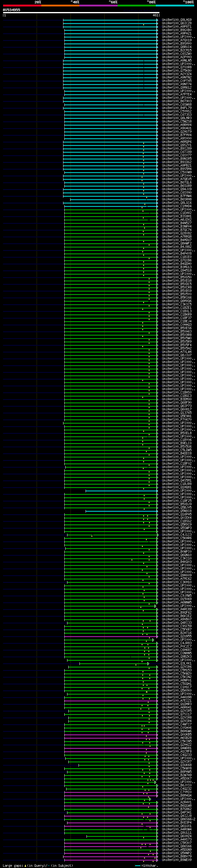Click the query end position label 461
The image size is (197, 868).
pos(155,15)
